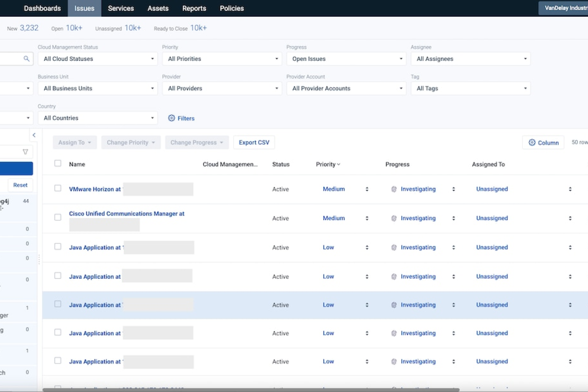Click the Progress column header
588x392 pixels.
click(397, 165)
